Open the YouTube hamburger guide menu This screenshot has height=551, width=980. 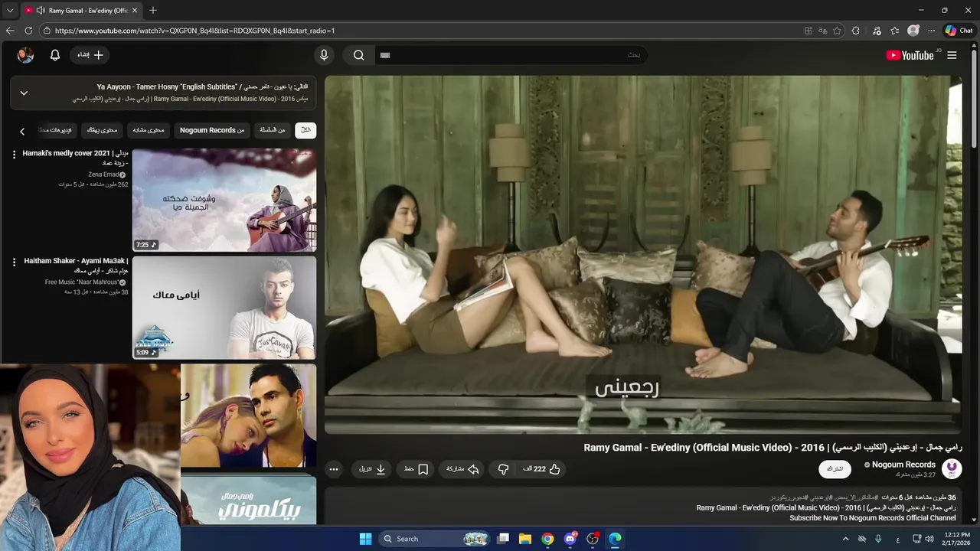coord(952,55)
